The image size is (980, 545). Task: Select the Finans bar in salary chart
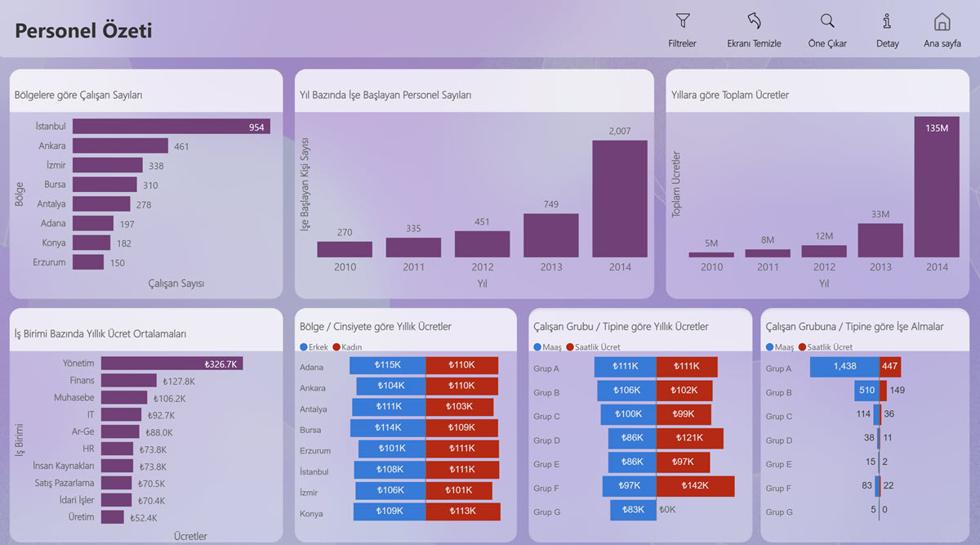click(x=129, y=381)
